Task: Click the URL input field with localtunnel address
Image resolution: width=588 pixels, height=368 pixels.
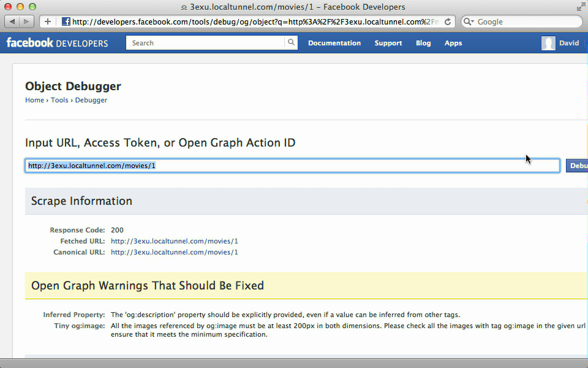Action: tap(293, 166)
